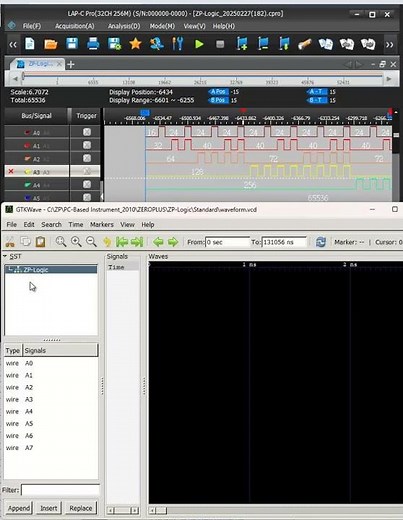Open the File(F) menu in LAP-C Pro
The height and width of the screenshot is (520, 403).
tap(32, 26)
